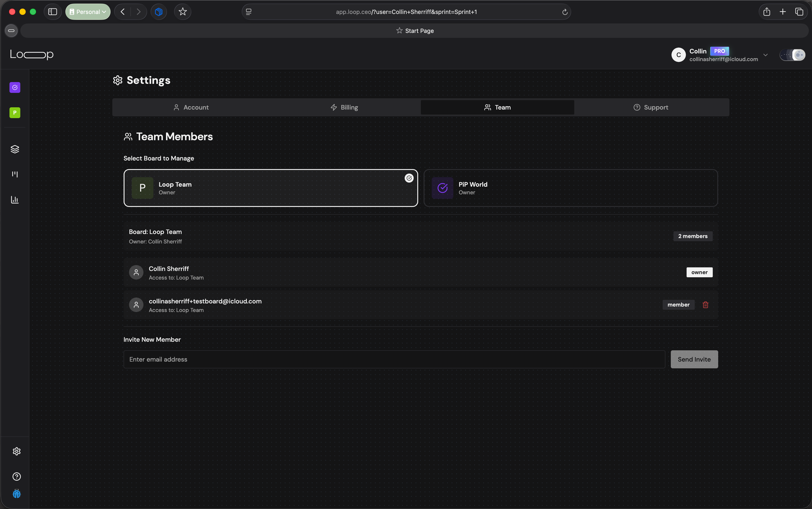Select the Loop Team board card

coord(270,188)
